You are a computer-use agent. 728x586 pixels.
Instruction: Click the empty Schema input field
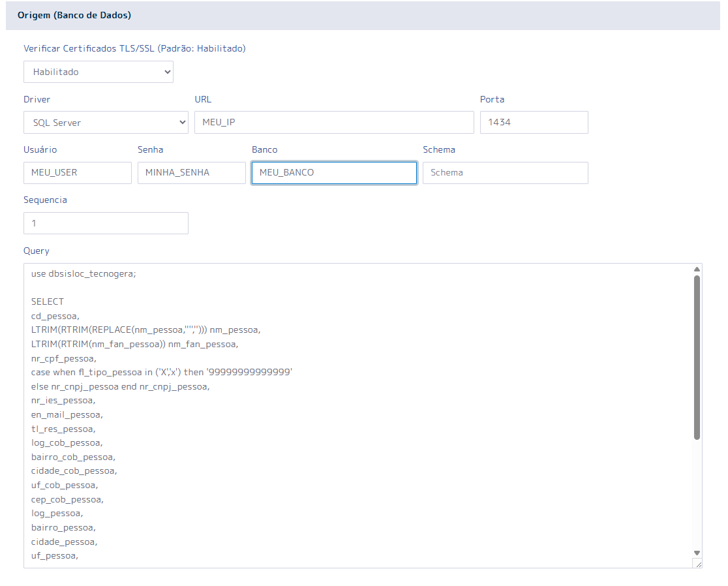point(506,173)
